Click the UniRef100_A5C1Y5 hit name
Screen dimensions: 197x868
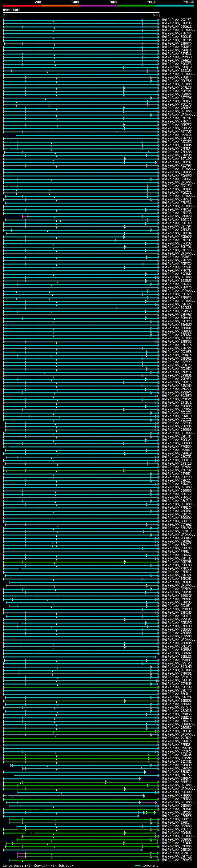177,104
